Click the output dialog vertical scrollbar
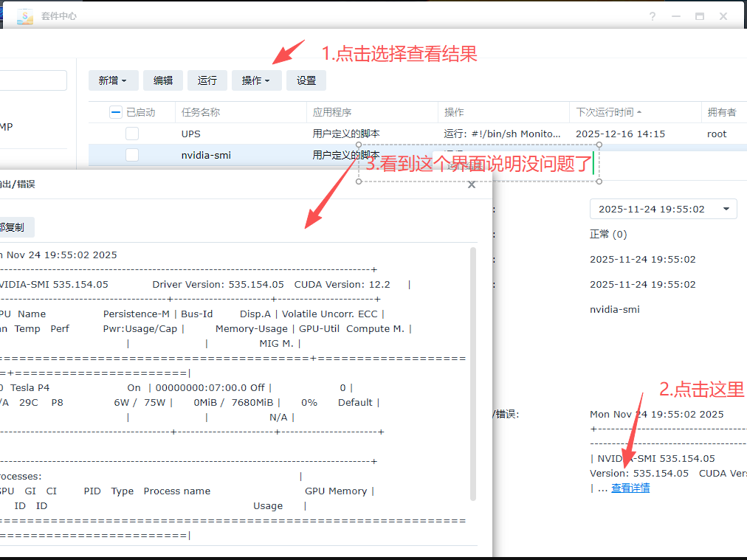The image size is (747, 560). tap(473, 369)
